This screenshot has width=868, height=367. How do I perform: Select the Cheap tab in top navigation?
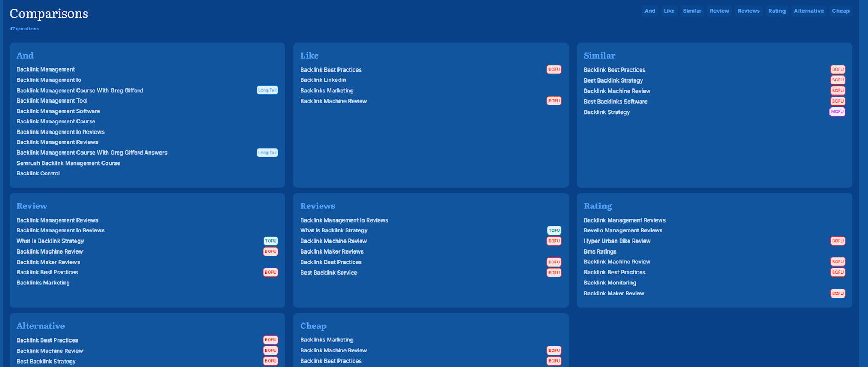(x=841, y=11)
